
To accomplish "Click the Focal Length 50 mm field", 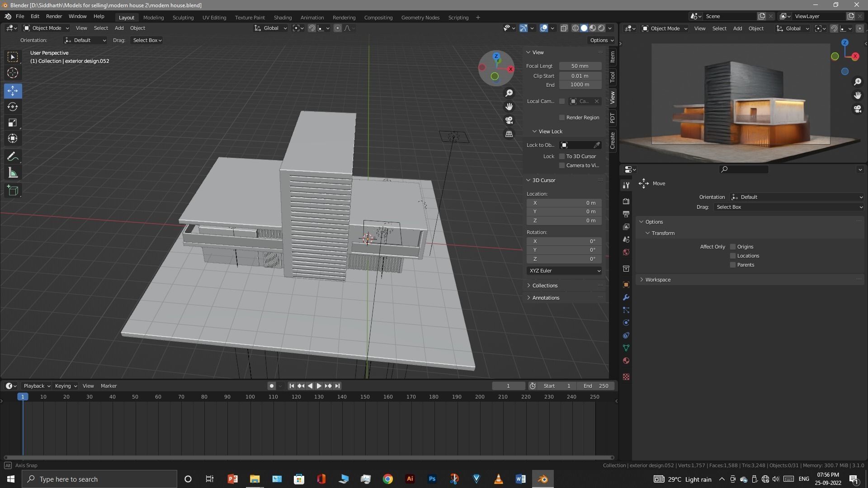I will 580,66.
